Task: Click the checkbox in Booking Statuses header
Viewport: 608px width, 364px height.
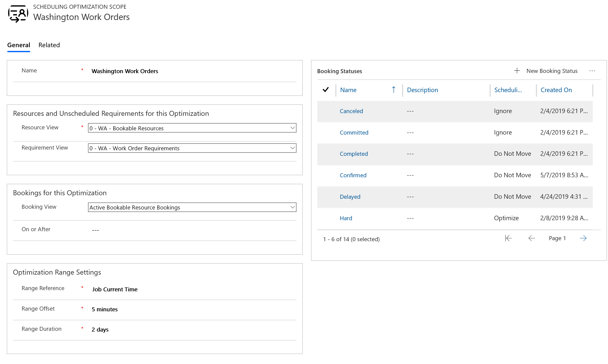Action: (x=327, y=90)
